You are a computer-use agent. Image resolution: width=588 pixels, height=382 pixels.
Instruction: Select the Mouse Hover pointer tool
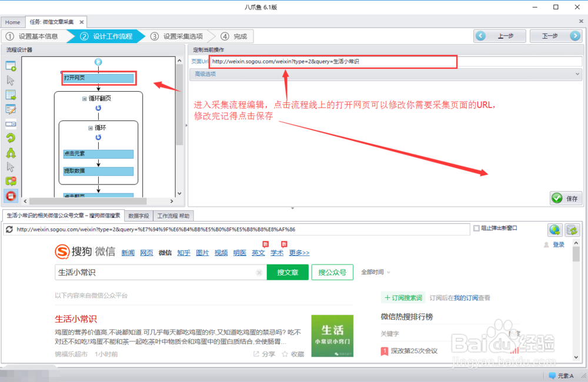tap(11, 167)
